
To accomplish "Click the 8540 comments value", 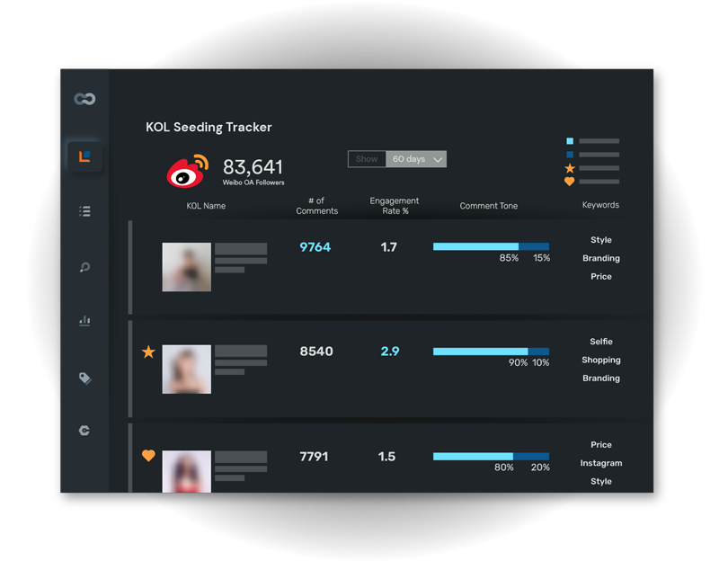I will [316, 351].
